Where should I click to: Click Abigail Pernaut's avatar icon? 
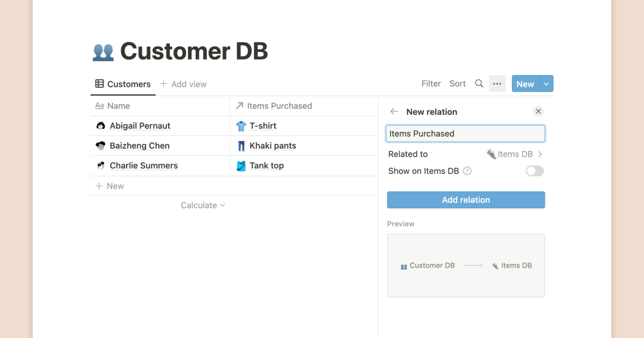coord(100,126)
